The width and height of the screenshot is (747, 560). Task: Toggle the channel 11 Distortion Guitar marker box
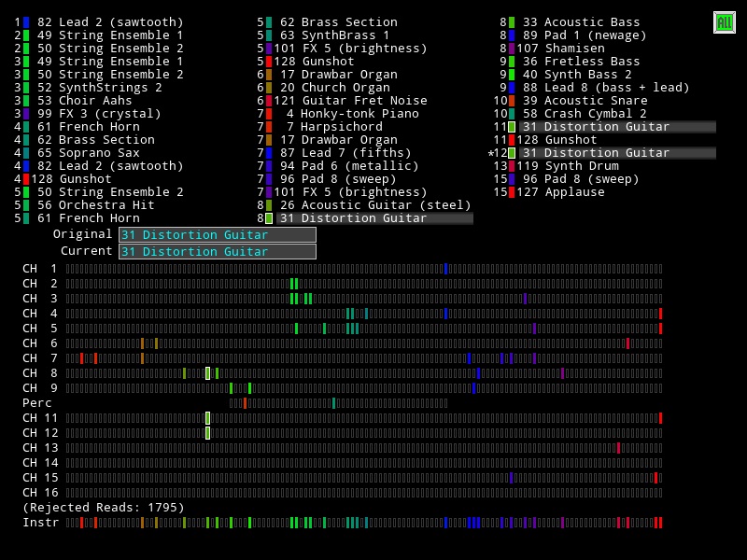[x=512, y=127]
